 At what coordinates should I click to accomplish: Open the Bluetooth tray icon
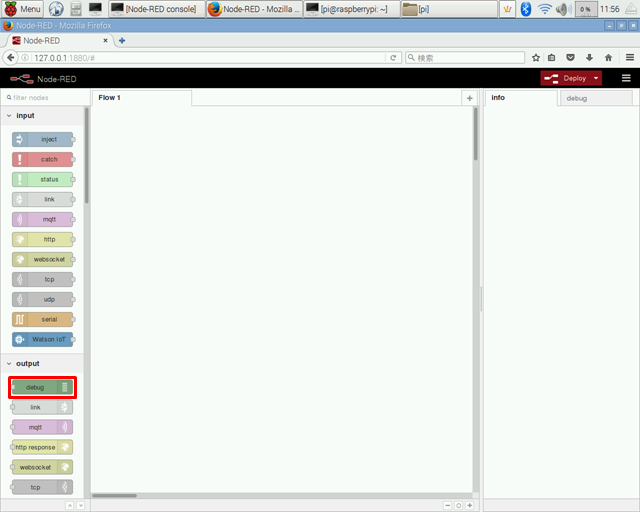pos(526,9)
